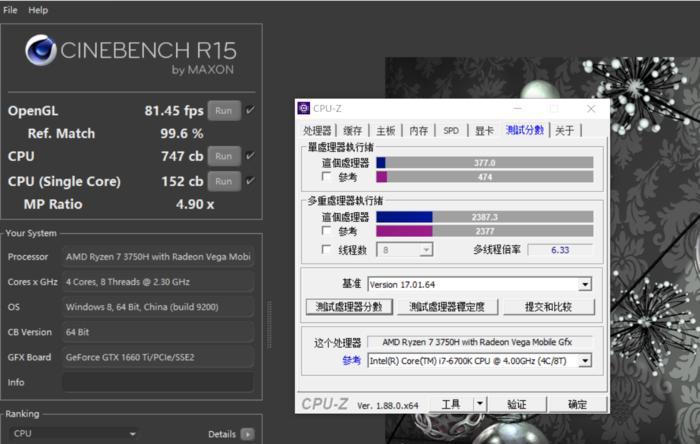Switch to the 处理器 tab in CPU-Z
Image resolution: width=700 pixels, height=444 pixels.
click(x=317, y=131)
